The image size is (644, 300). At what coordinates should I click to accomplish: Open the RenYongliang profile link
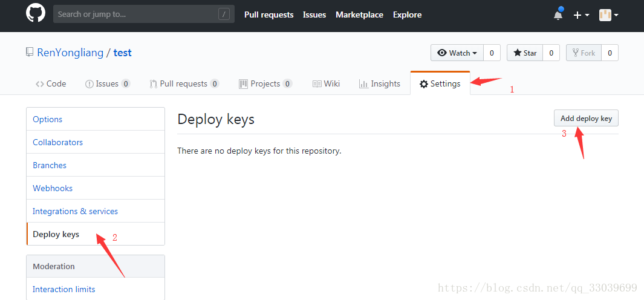click(x=70, y=53)
